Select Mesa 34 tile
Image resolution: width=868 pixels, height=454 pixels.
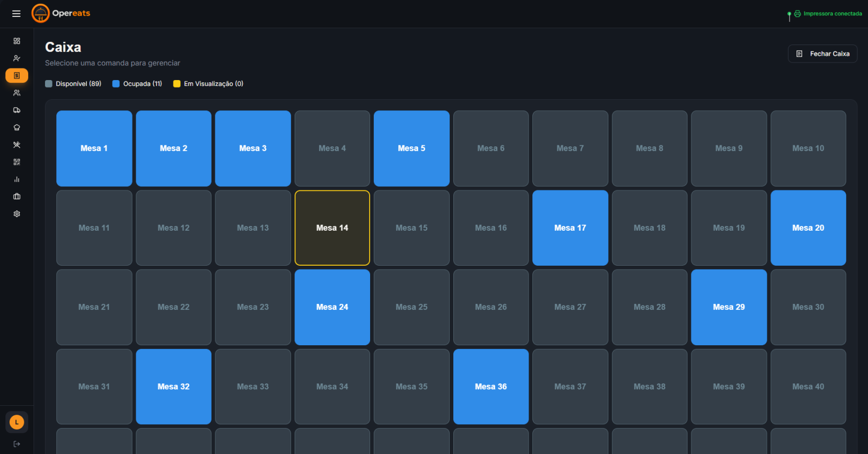coord(332,387)
